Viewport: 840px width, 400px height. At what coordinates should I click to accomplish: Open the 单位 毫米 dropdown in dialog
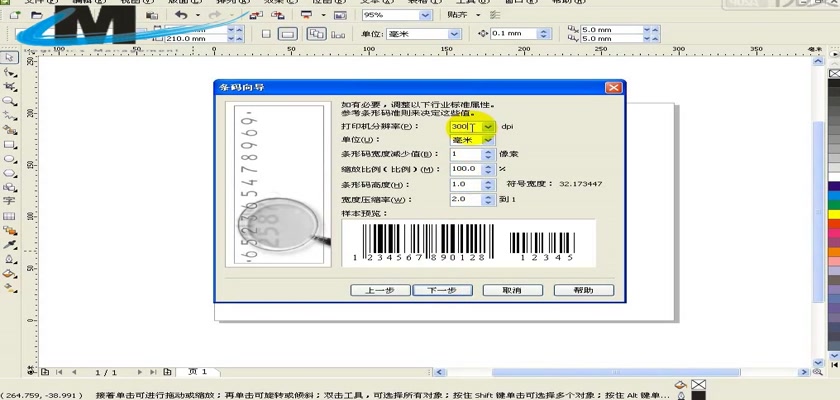(488, 140)
